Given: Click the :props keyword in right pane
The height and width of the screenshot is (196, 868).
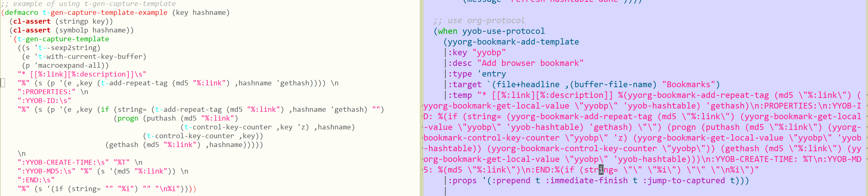Looking at the screenshot, I should pyautogui.click(x=462, y=180).
